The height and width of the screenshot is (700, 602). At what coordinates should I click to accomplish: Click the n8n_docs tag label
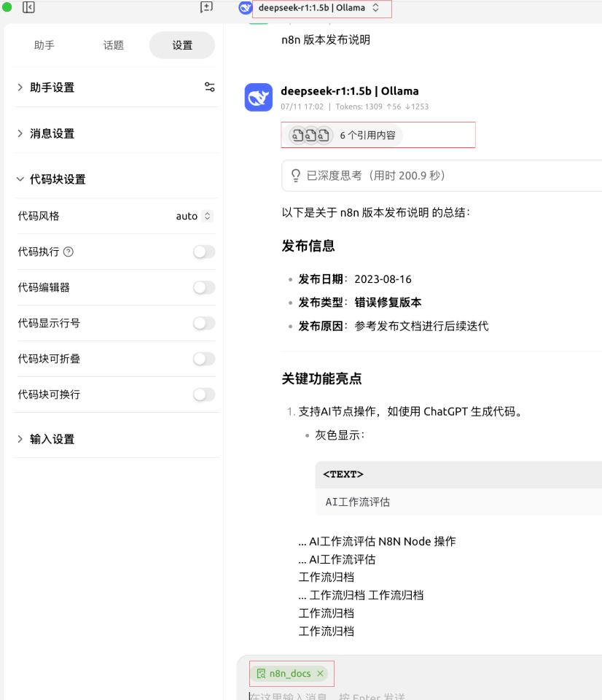point(290,673)
